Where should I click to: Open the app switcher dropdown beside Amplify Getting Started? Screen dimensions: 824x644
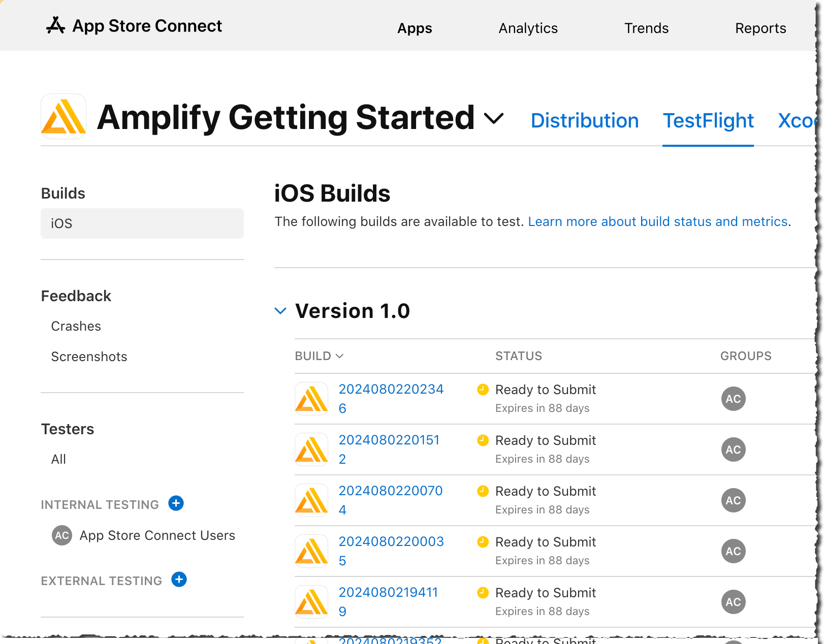tap(493, 119)
